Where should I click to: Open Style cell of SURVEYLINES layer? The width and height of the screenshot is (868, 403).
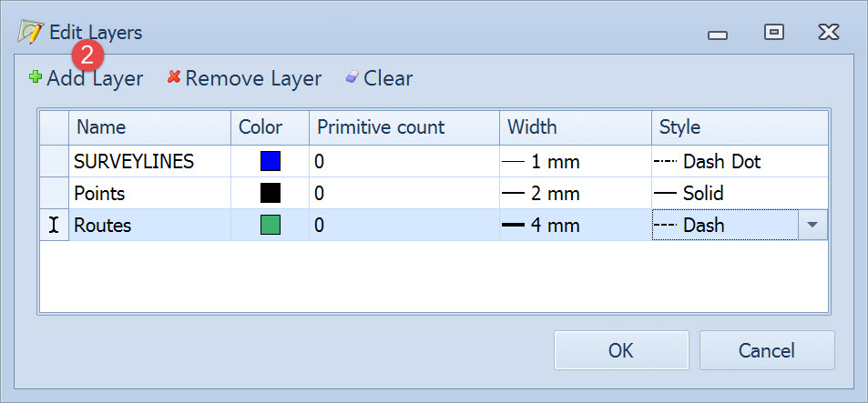click(739, 162)
